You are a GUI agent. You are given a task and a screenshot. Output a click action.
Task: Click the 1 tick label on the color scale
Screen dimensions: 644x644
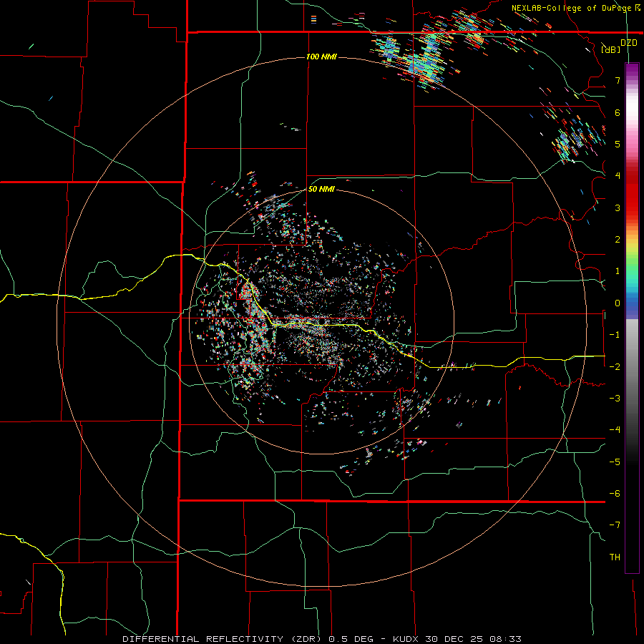click(x=618, y=271)
